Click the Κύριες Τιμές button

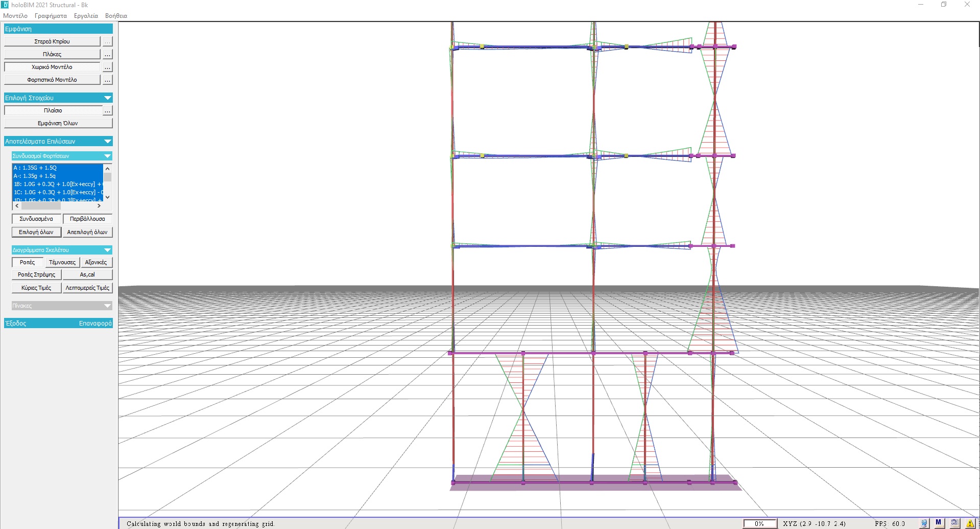[36, 288]
